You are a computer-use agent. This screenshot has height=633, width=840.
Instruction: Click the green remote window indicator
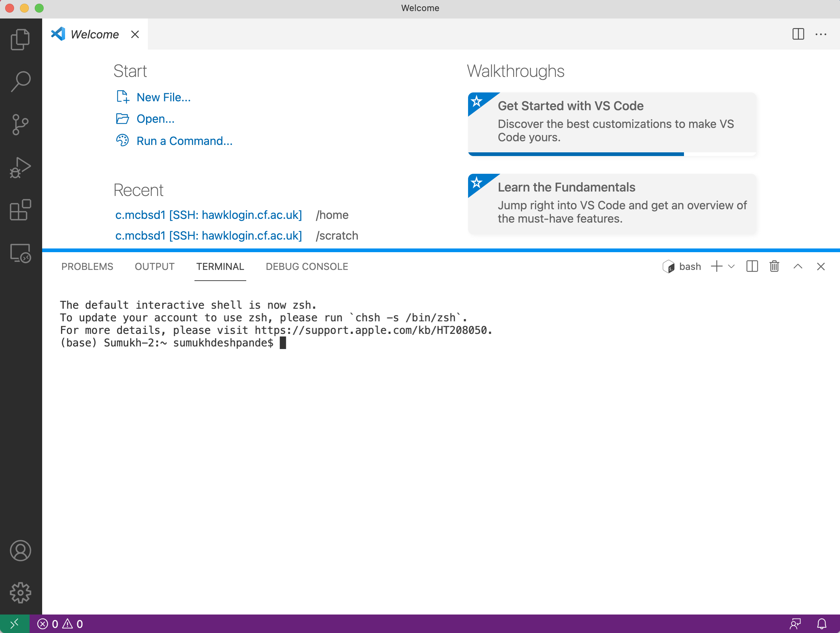[14, 624]
